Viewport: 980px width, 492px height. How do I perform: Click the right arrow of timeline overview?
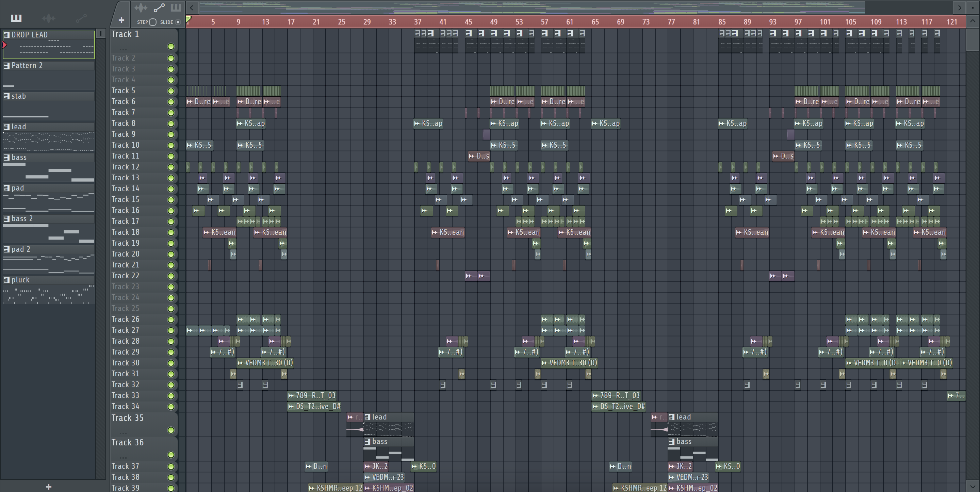coord(959,7)
